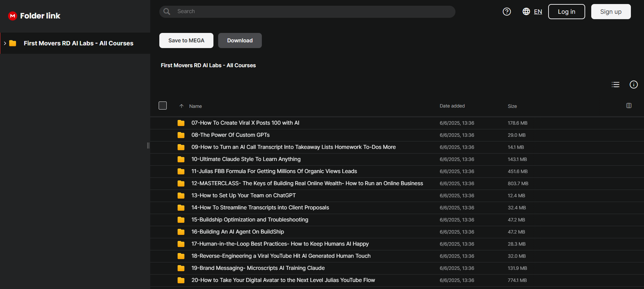Toggle the select-all checkbox
This screenshot has height=289, width=644.
click(163, 106)
